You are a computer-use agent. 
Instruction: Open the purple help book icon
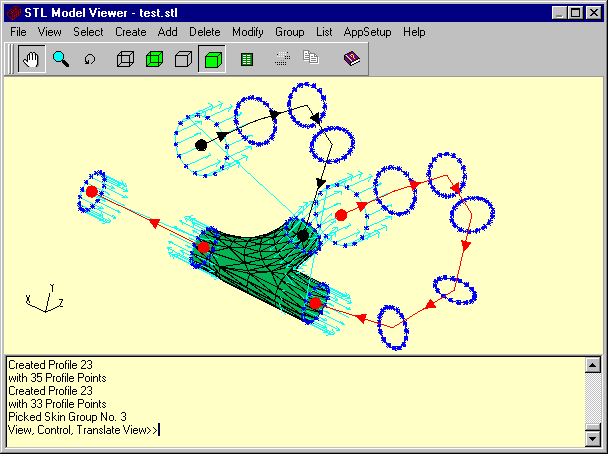pos(352,59)
